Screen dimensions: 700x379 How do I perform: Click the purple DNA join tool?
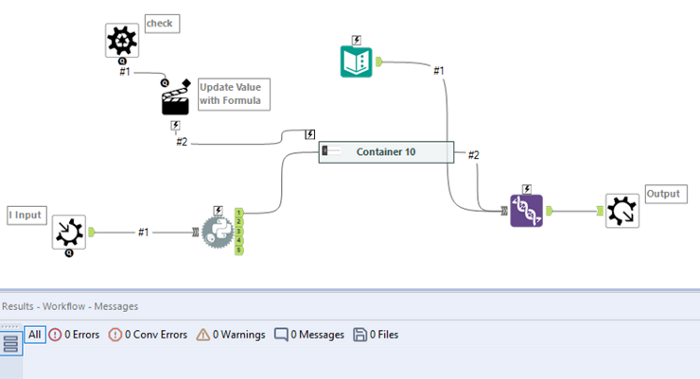click(527, 211)
